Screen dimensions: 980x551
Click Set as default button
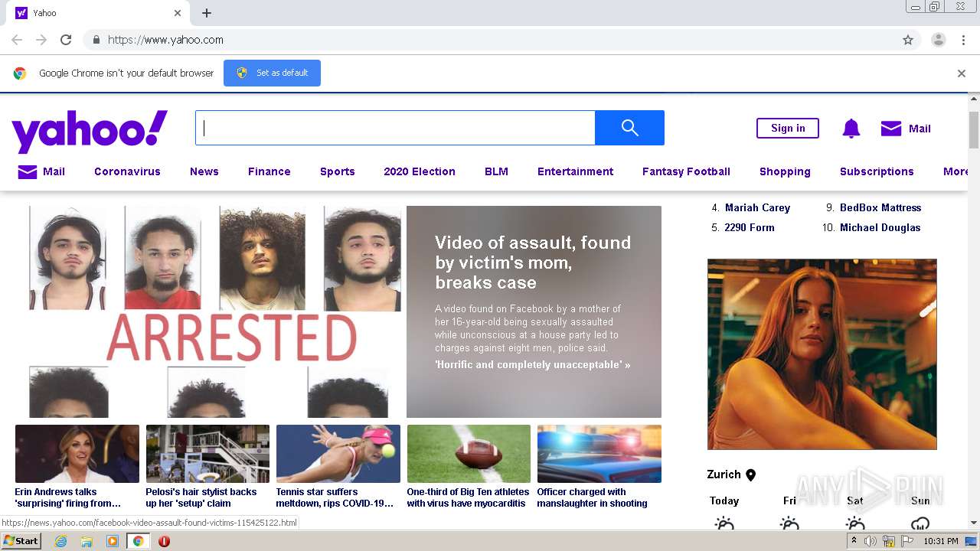click(272, 73)
